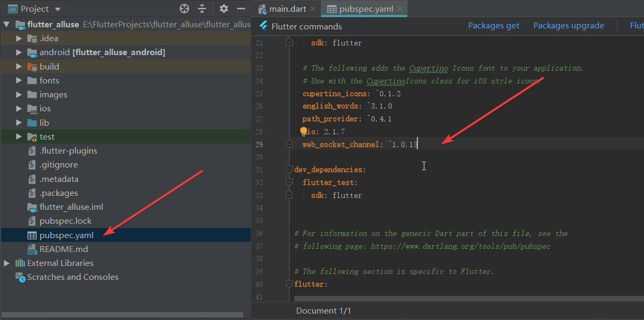Image resolution: width=644 pixels, height=320 pixels.
Task: Expand the build folder
Action: pos(19,66)
